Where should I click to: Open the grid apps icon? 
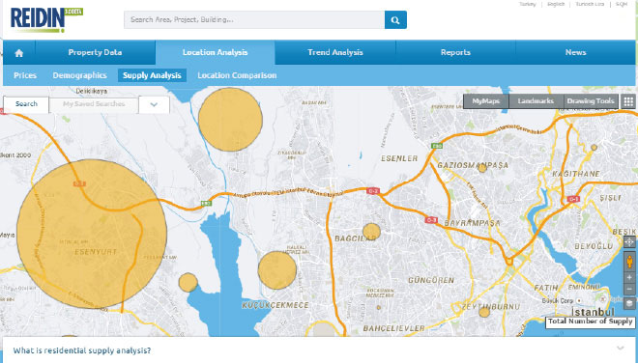pyautogui.click(x=628, y=101)
